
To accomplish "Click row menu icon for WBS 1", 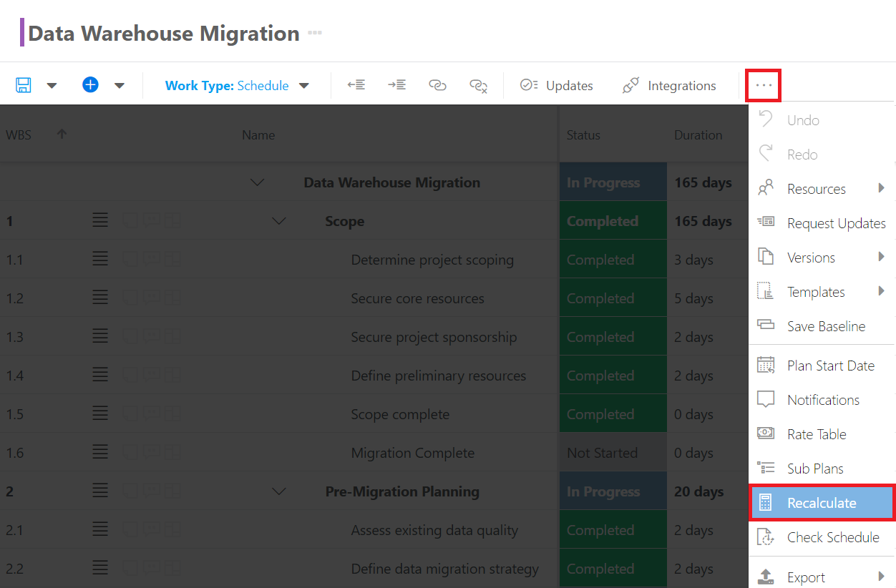I will coord(100,220).
